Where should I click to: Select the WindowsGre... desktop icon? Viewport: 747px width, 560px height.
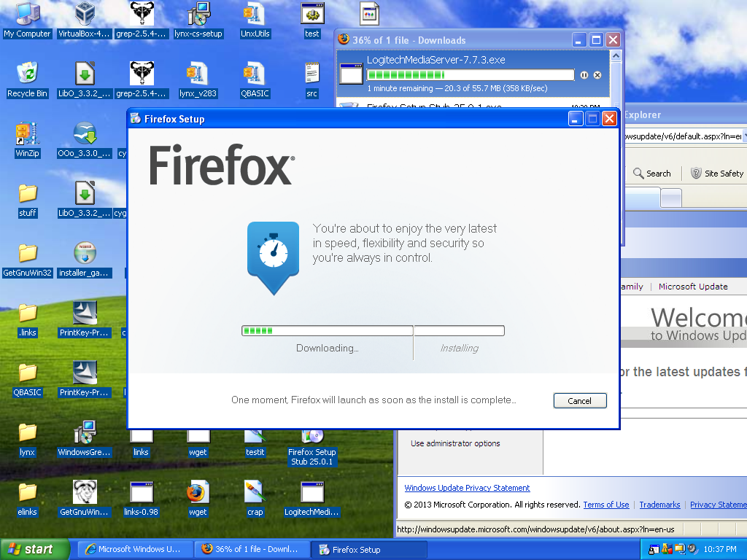click(85, 439)
